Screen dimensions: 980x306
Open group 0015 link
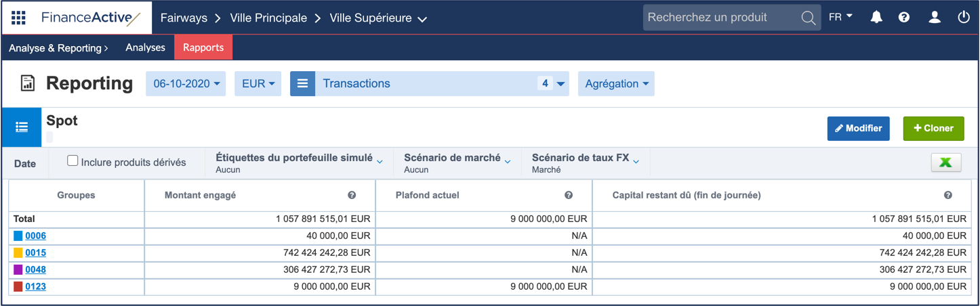tap(35, 253)
